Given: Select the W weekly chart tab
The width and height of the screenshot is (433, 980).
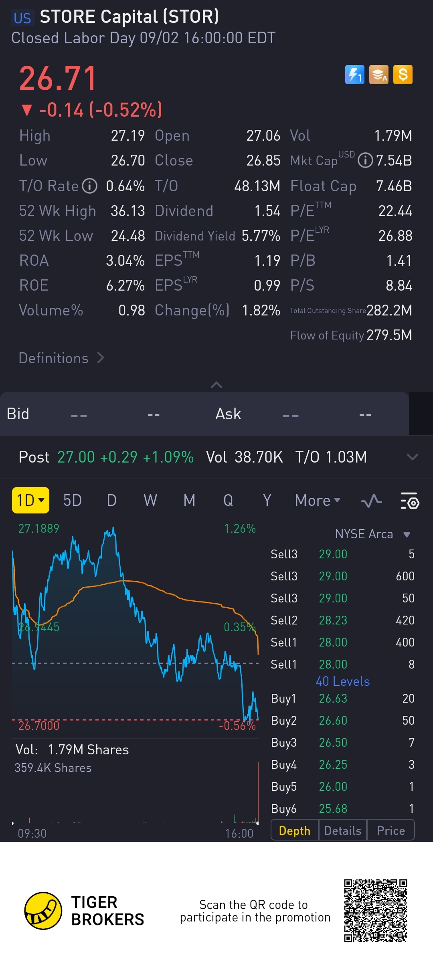Looking at the screenshot, I should tap(150, 501).
